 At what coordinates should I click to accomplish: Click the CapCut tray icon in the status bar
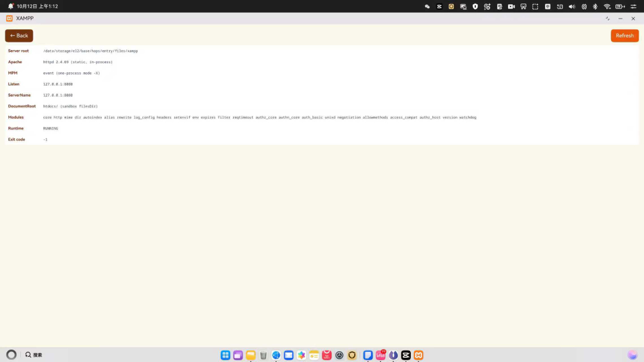point(439,7)
